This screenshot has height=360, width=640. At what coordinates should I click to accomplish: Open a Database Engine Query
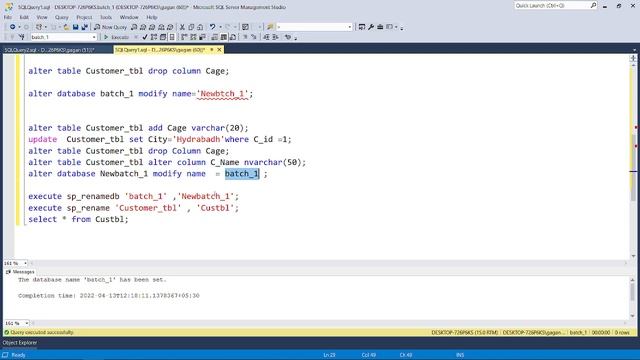coord(134,27)
